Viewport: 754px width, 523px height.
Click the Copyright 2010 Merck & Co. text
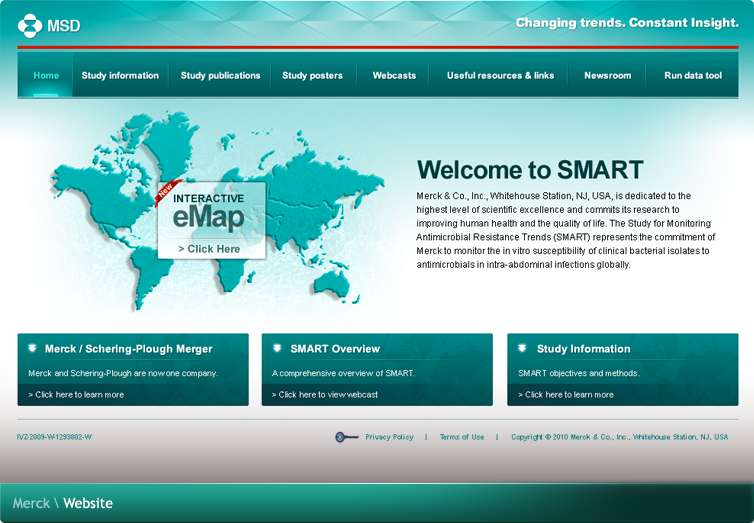(619, 437)
